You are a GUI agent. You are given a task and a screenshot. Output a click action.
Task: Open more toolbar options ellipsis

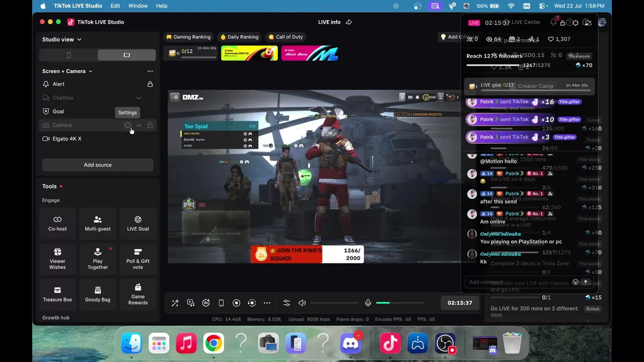point(267,303)
